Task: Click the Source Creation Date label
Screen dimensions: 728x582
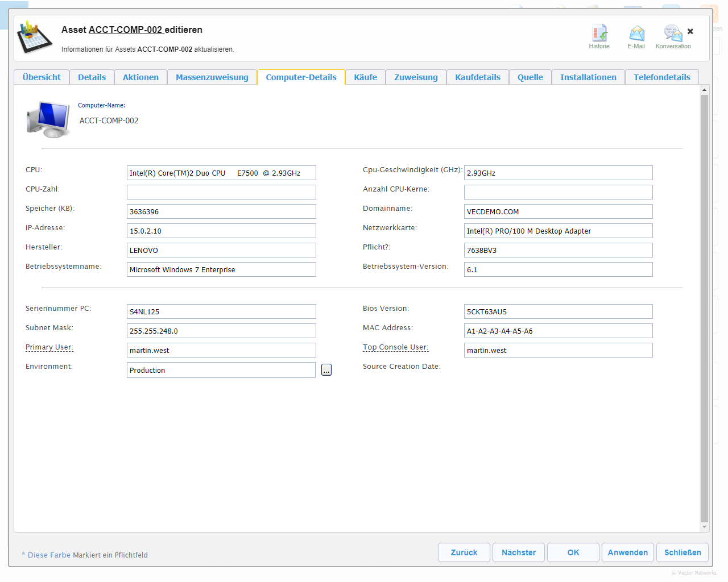Action: (x=402, y=367)
